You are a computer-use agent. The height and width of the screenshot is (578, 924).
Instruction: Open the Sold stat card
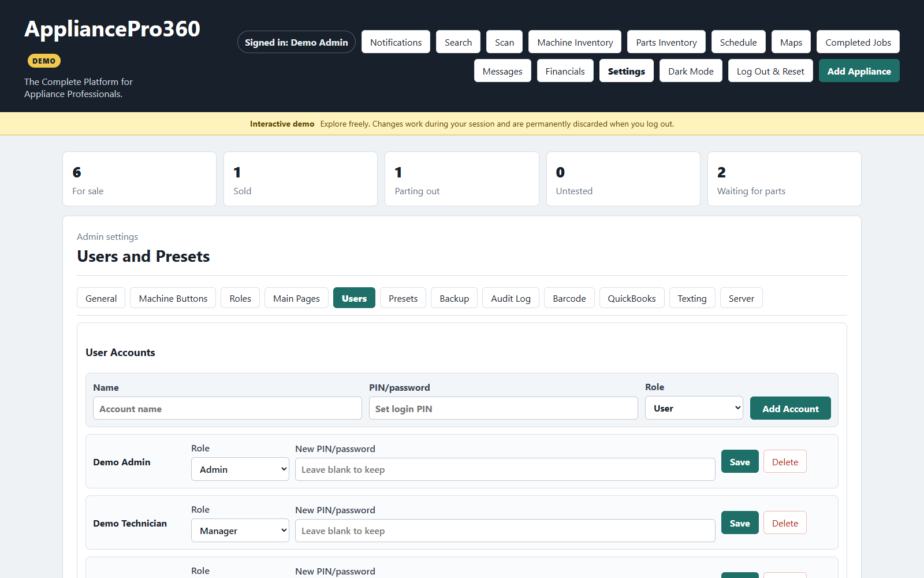tap(300, 179)
